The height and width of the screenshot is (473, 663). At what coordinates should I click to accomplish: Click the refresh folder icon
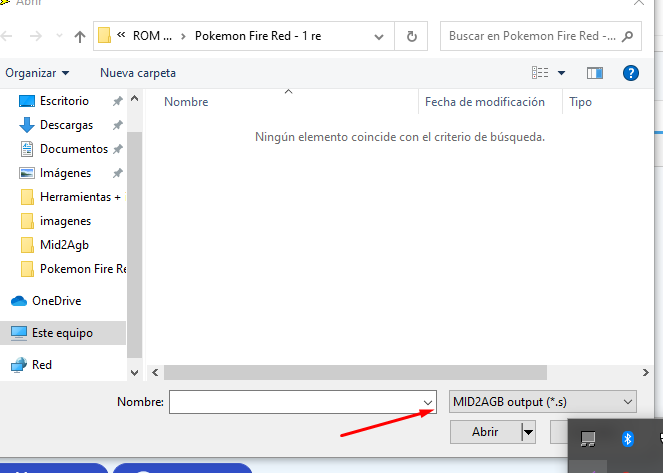click(x=411, y=37)
